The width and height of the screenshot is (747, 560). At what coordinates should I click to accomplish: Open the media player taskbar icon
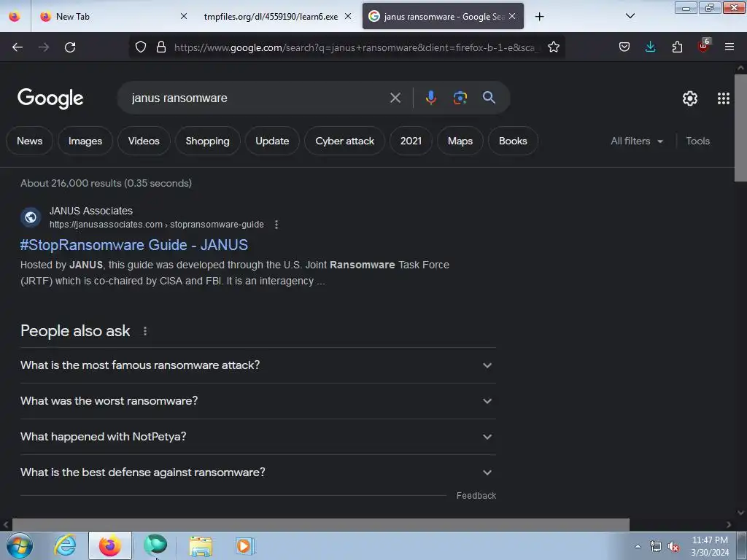point(245,546)
